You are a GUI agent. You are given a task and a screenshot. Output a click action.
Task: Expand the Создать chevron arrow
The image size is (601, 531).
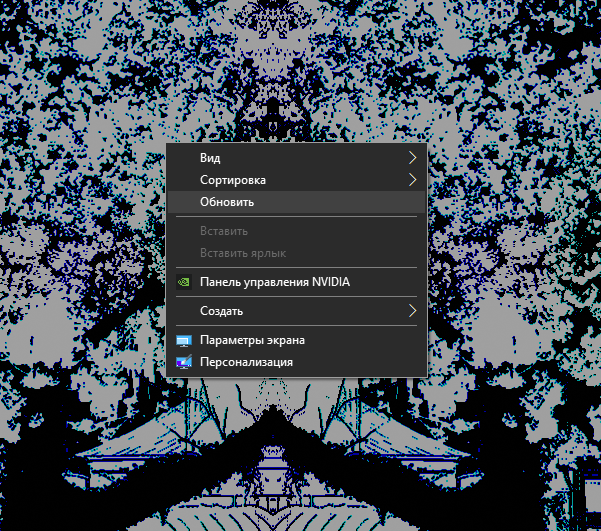pos(412,311)
